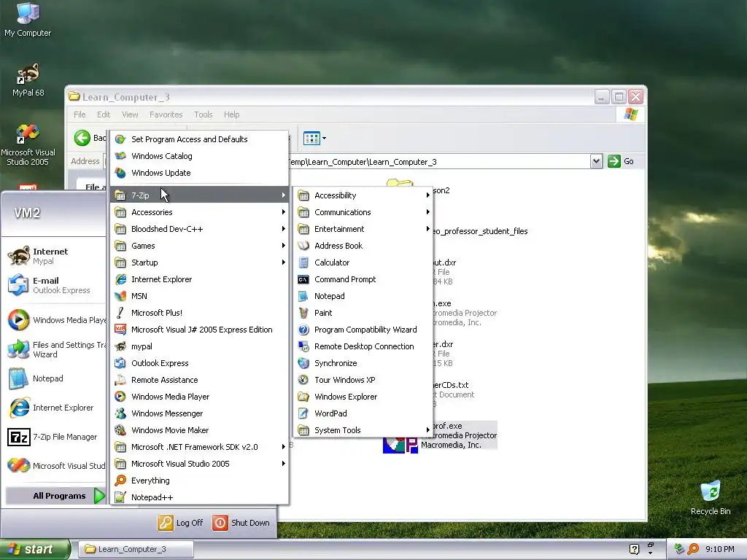Open 7-Zip File Manager pinned shortcut
Viewport: 747px width, 560px height.
[x=54, y=437]
